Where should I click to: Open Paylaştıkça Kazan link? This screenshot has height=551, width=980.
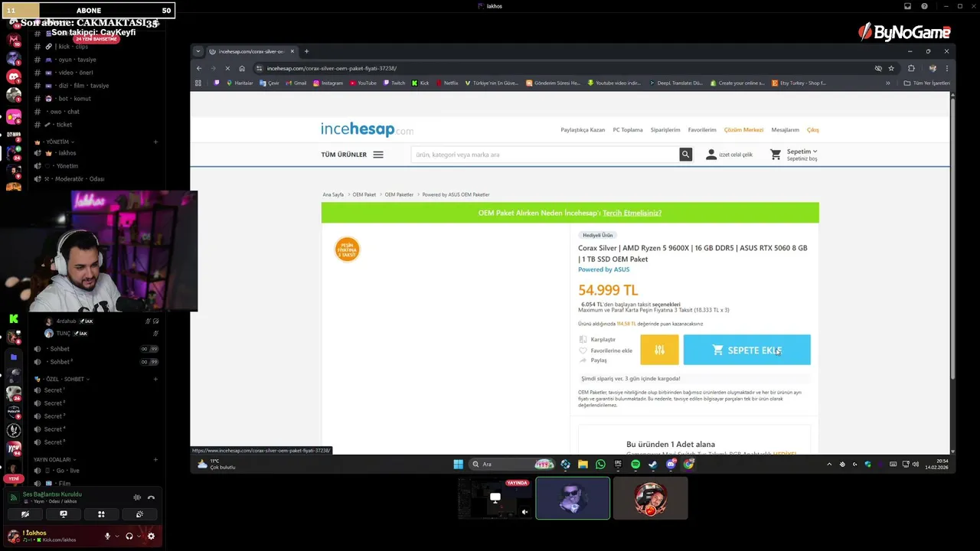click(x=583, y=130)
